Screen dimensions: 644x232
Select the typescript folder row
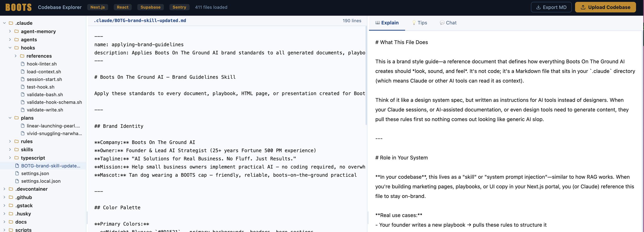(43, 158)
